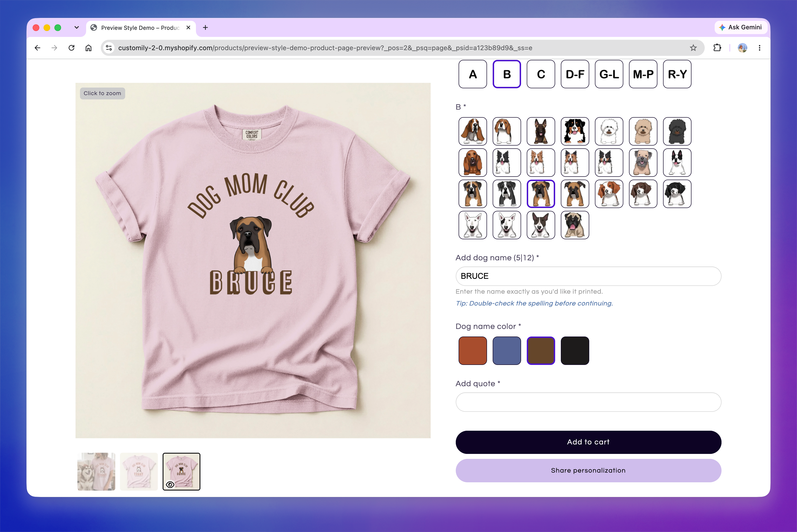Select the D-F breed group

pyautogui.click(x=575, y=74)
